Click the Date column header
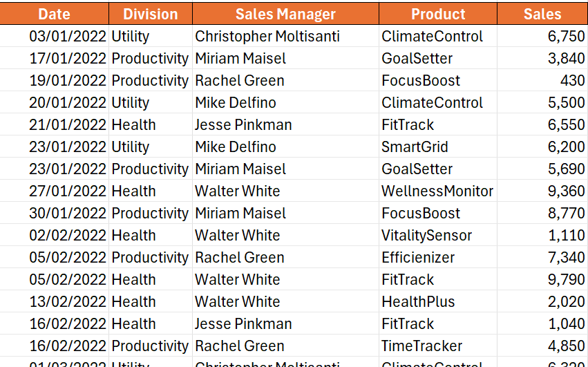Screen dimensions: 588x367 click(x=54, y=14)
